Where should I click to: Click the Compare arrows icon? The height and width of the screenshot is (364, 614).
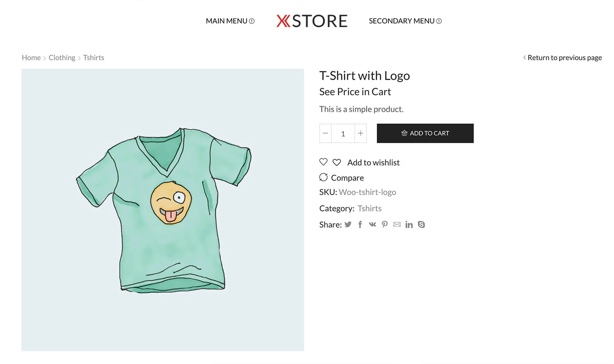pos(324,177)
